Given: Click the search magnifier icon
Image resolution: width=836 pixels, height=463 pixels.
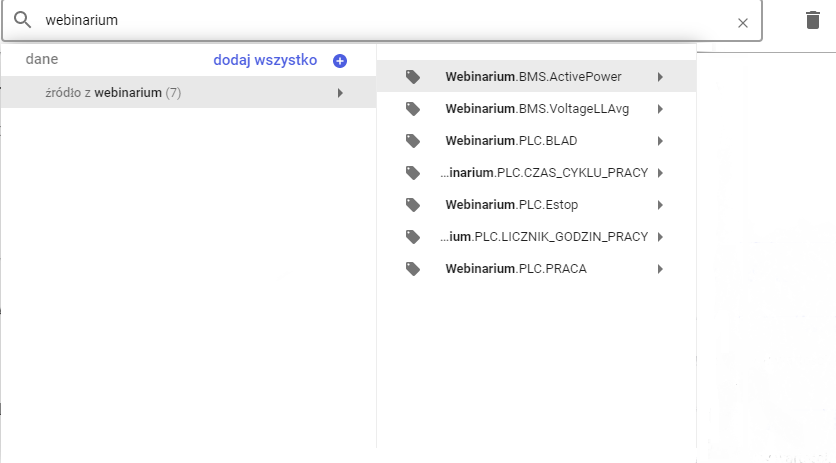Looking at the screenshot, I should coord(22,20).
